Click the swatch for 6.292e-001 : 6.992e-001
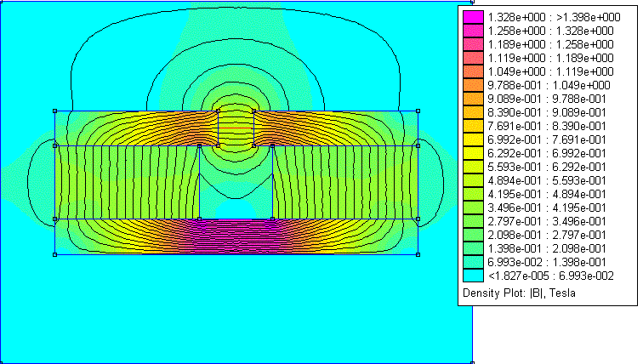 (x=473, y=153)
